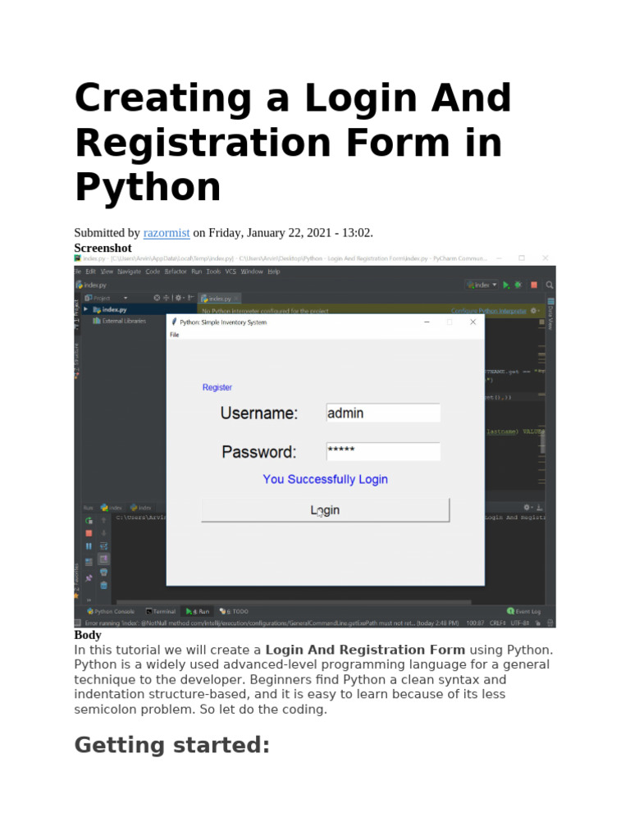The image size is (630, 840).
Task: Open the razormist author link
Action: point(166,232)
